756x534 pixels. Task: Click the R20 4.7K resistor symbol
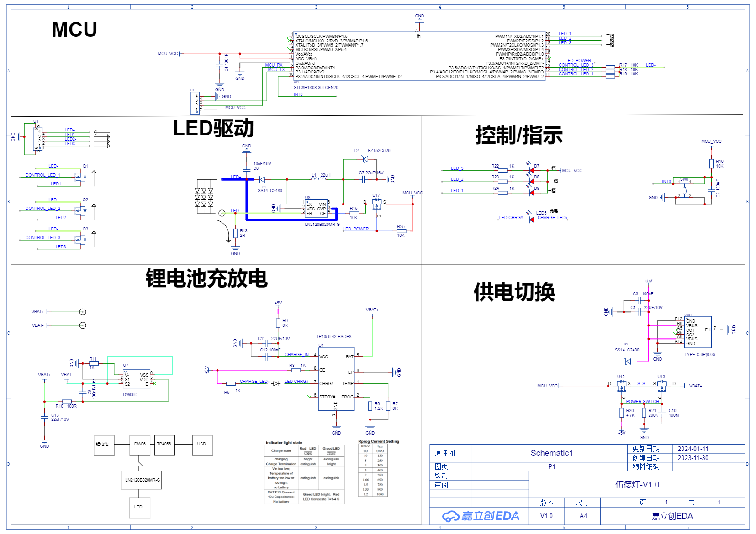tap(622, 413)
